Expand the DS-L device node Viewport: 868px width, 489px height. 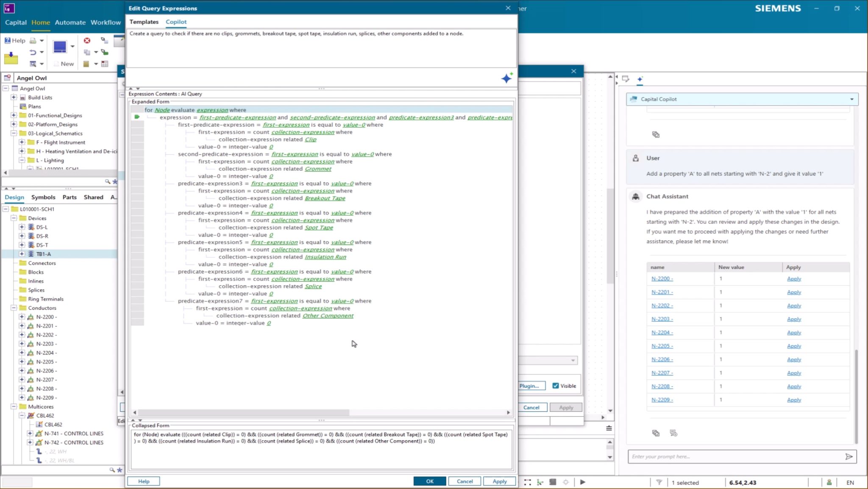pos(22,227)
